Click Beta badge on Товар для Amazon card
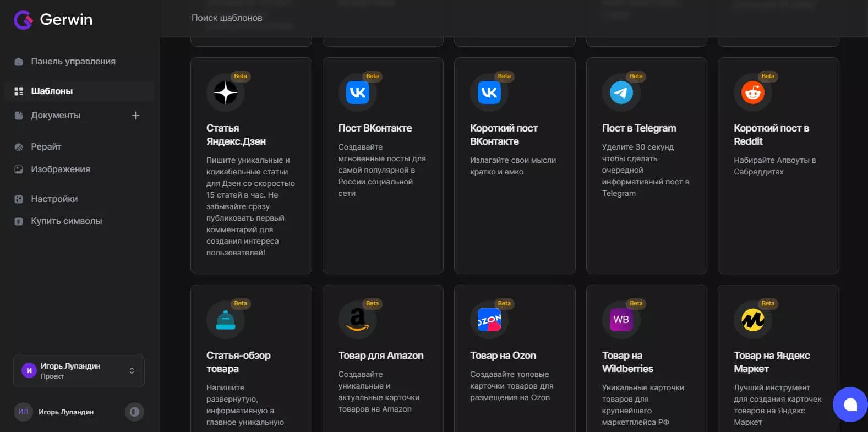The width and height of the screenshot is (868, 432). (x=373, y=304)
